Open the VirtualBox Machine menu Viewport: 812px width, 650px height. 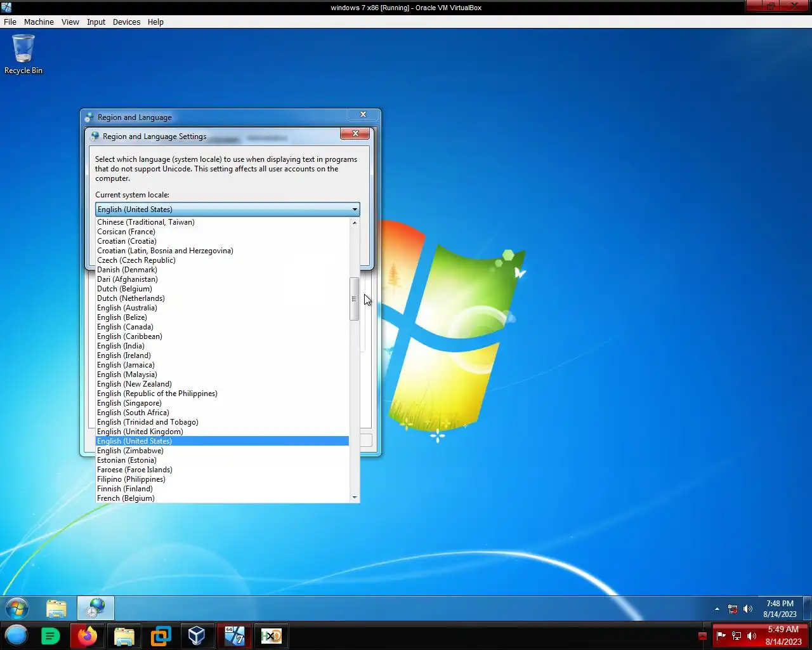click(39, 22)
